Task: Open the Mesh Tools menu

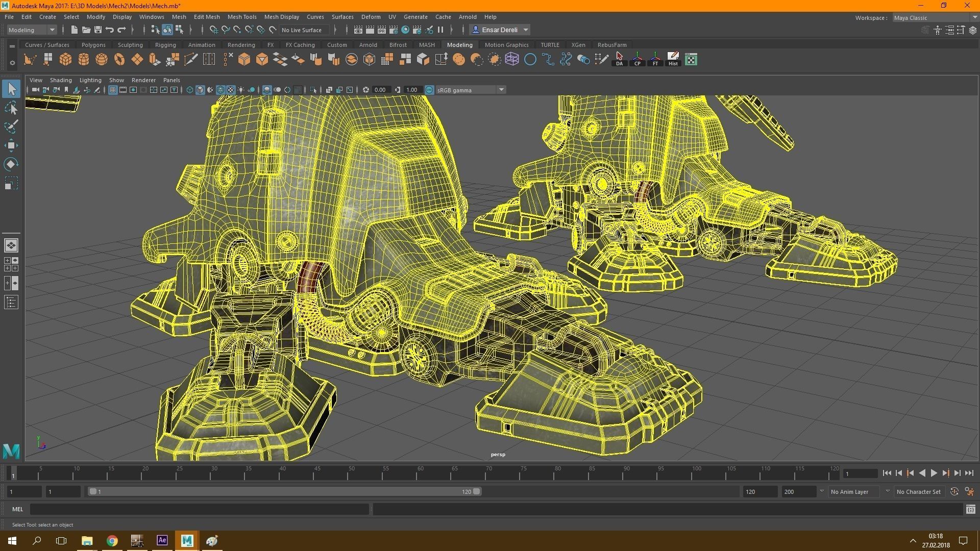Action: coord(242,17)
